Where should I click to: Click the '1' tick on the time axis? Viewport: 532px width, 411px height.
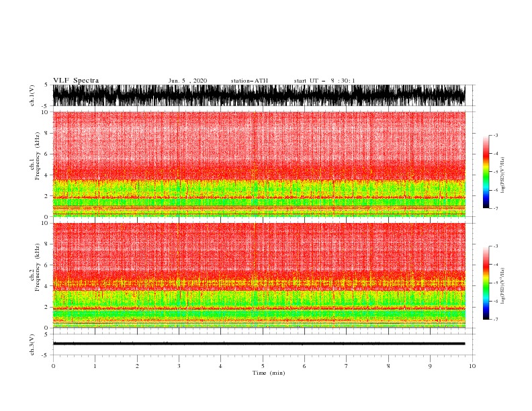click(x=95, y=366)
